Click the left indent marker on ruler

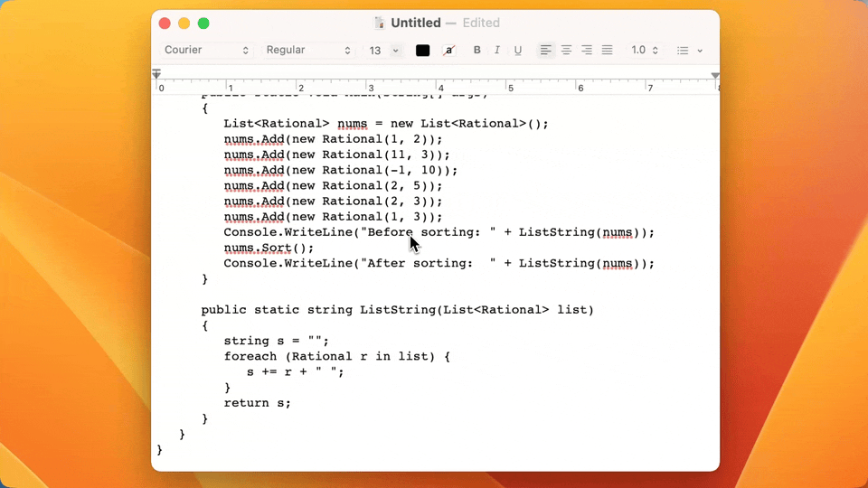(156, 73)
